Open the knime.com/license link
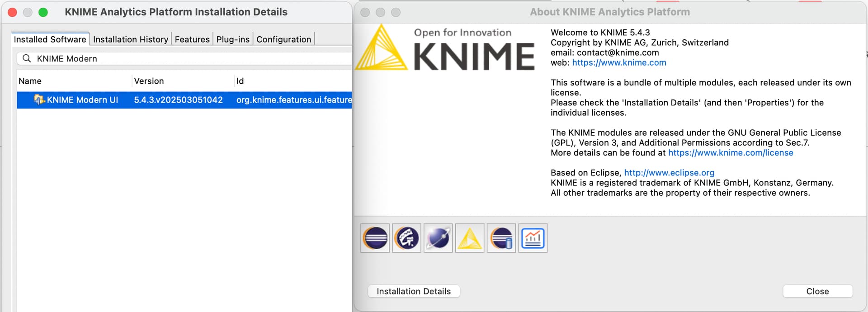The image size is (868, 312). (731, 152)
